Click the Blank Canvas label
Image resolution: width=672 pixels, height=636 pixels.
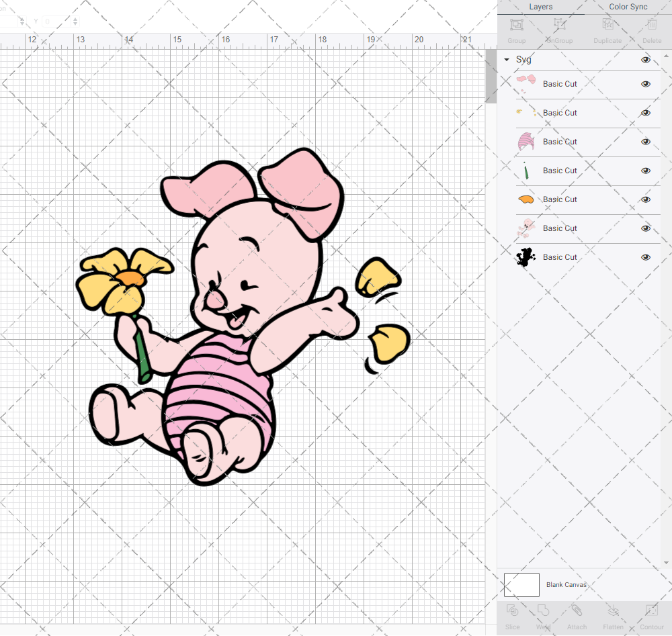point(566,584)
